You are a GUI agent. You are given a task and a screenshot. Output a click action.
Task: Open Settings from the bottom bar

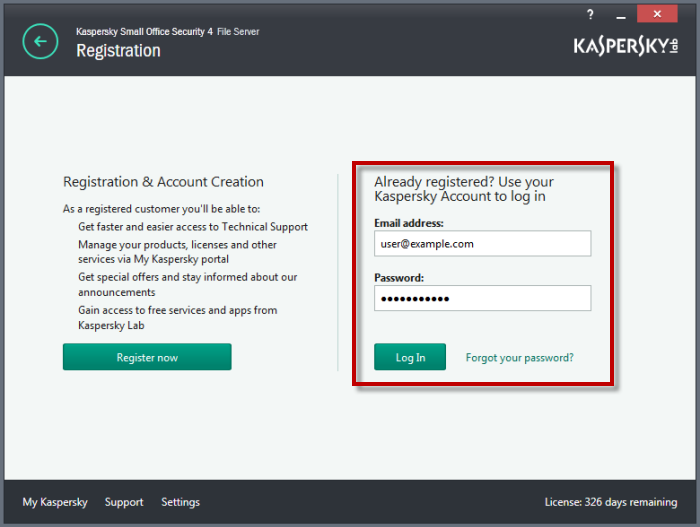pyautogui.click(x=180, y=502)
